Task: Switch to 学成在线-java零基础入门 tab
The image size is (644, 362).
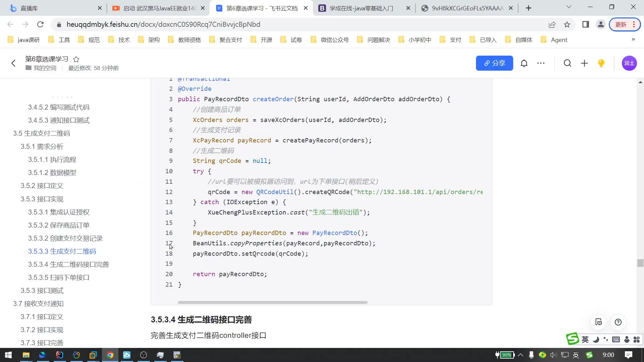Action: tap(364, 8)
